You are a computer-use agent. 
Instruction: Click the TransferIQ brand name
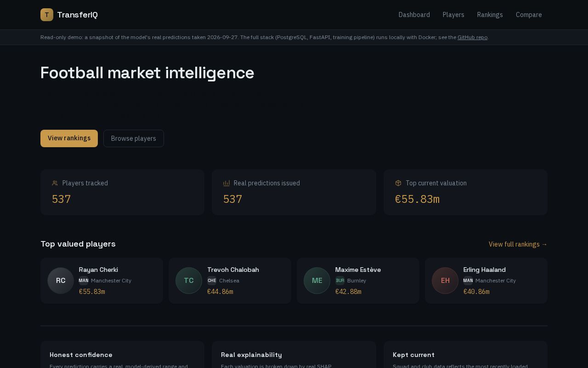point(78,15)
